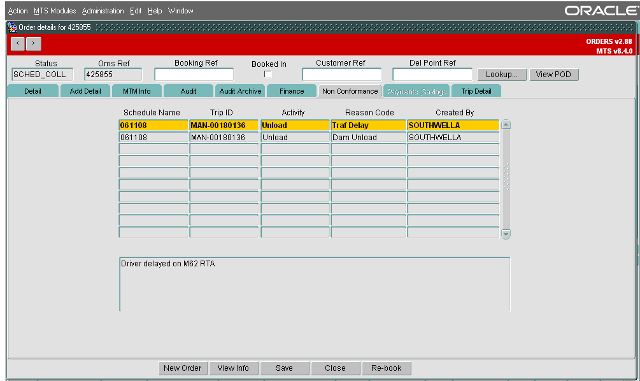Image resolution: width=640 pixels, height=381 pixels.
Task: Switch to the Audit Archive tab
Action: pyautogui.click(x=240, y=91)
